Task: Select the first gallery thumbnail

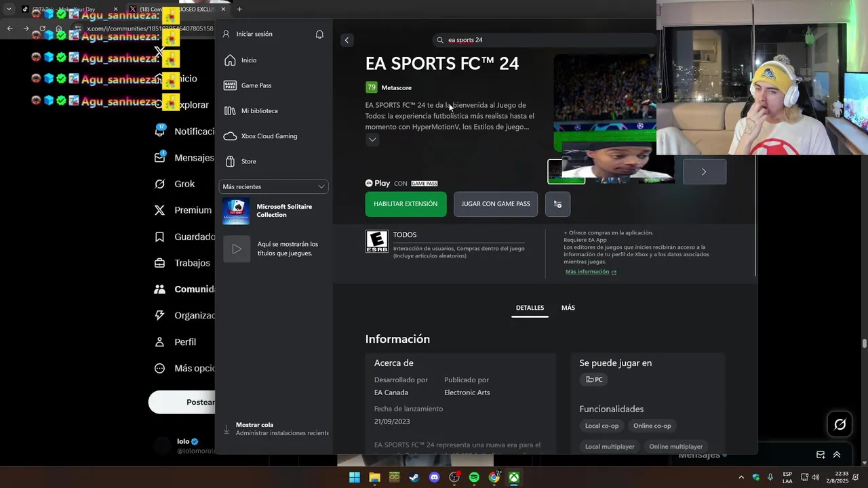Action: click(566, 171)
